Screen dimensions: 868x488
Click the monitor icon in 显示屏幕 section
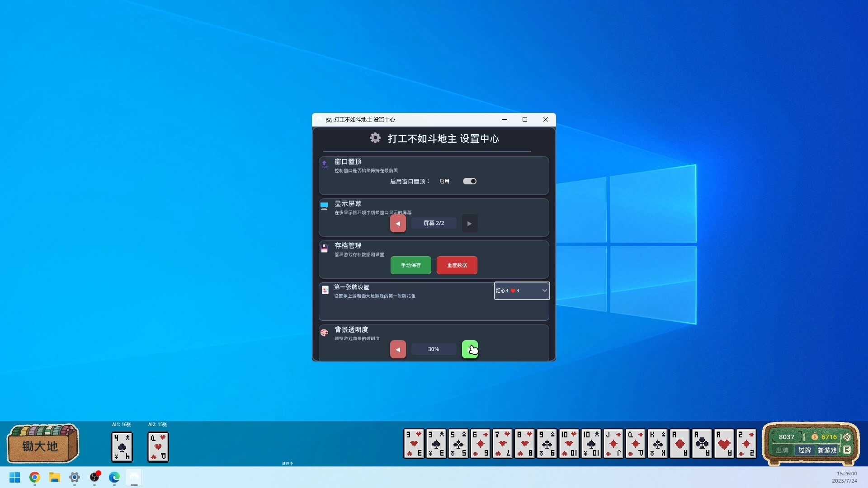pos(325,206)
